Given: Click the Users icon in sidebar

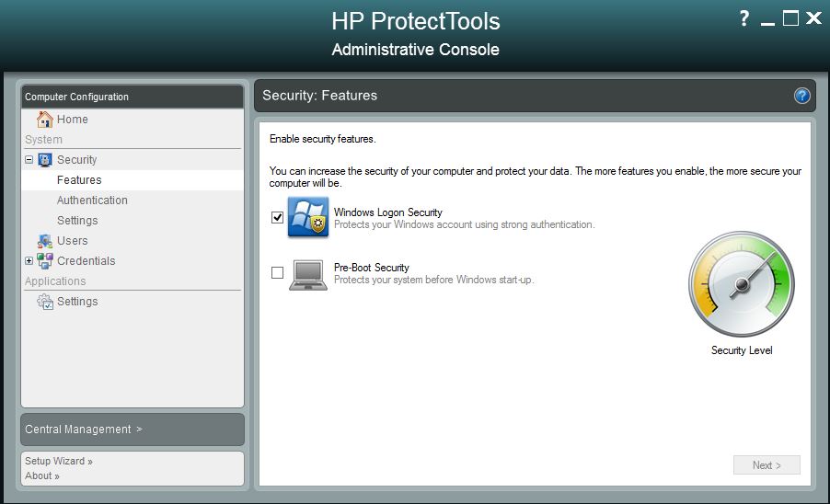Looking at the screenshot, I should [45, 241].
